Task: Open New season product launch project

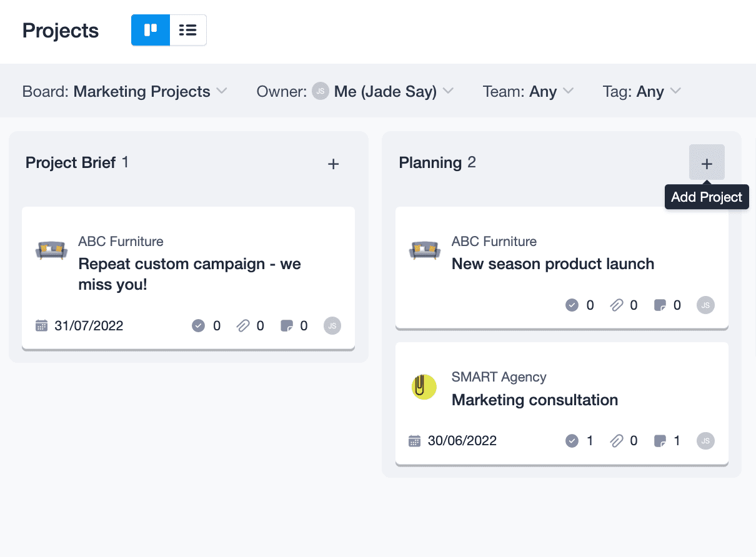Action: (x=553, y=264)
